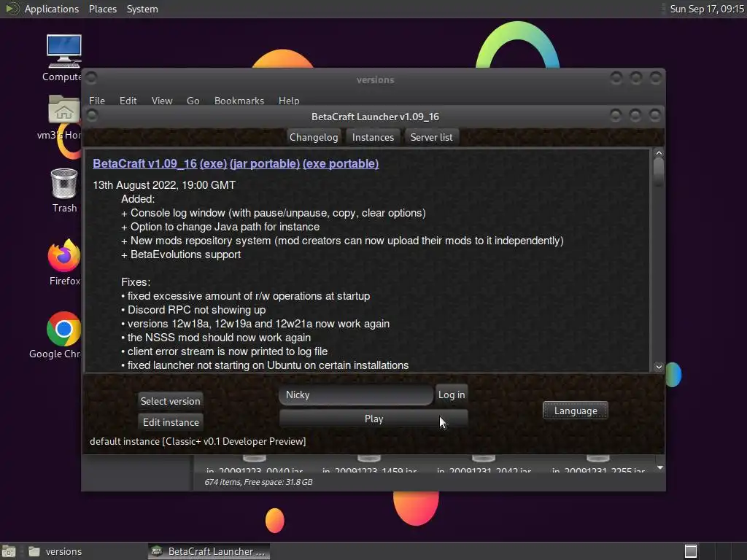Open File menu in versions window
Image resolution: width=747 pixels, height=560 pixels.
(x=97, y=101)
